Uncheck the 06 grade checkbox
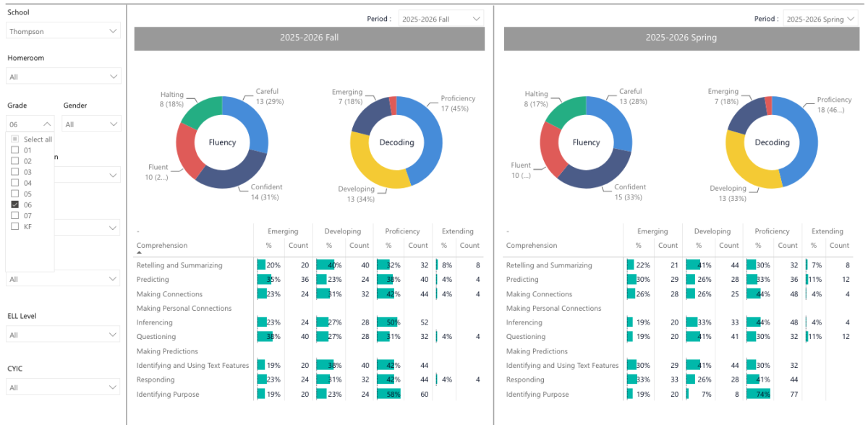868x425 pixels. [14, 205]
